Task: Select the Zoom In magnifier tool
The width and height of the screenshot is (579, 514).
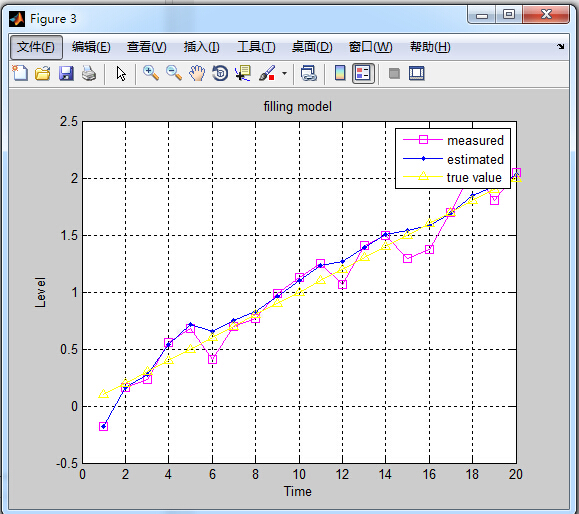Action: [x=151, y=73]
